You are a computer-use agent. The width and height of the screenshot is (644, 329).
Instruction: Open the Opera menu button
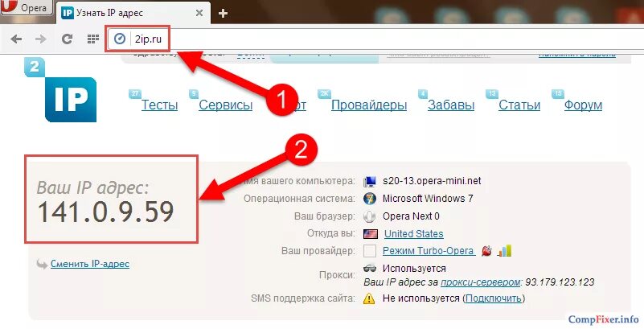tap(26, 8)
